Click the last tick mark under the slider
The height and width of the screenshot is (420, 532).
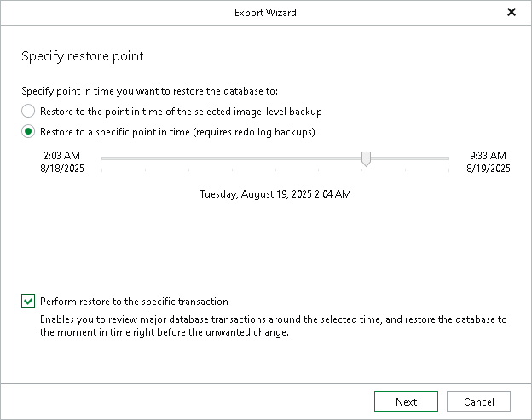(448, 170)
